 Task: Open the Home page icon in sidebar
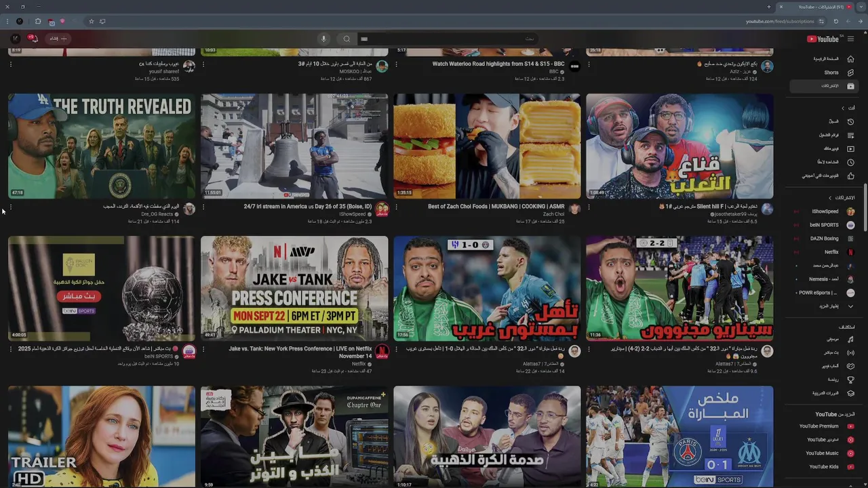(850, 59)
